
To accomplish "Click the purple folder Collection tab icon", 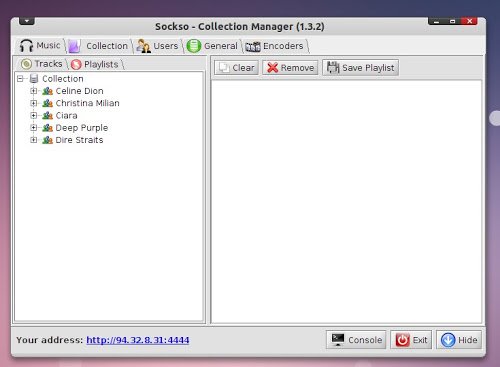I will pos(74,46).
